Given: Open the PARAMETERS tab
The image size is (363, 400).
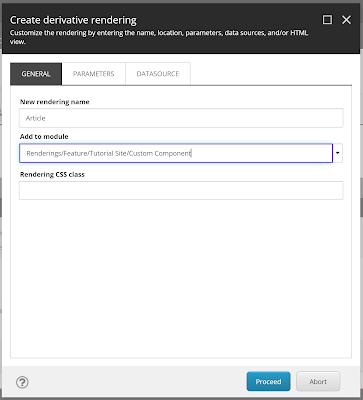Looking at the screenshot, I should coord(94,74).
